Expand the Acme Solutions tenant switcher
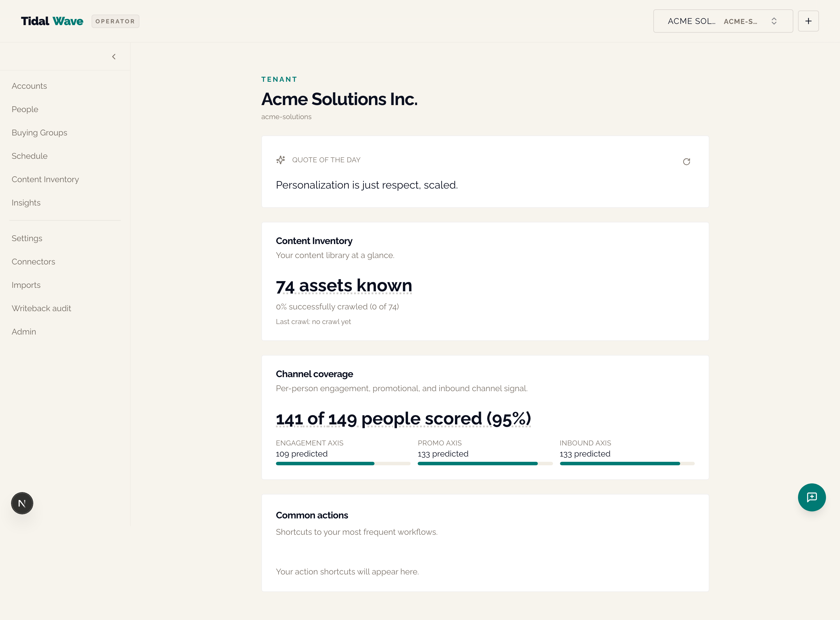840x620 pixels. (723, 21)
